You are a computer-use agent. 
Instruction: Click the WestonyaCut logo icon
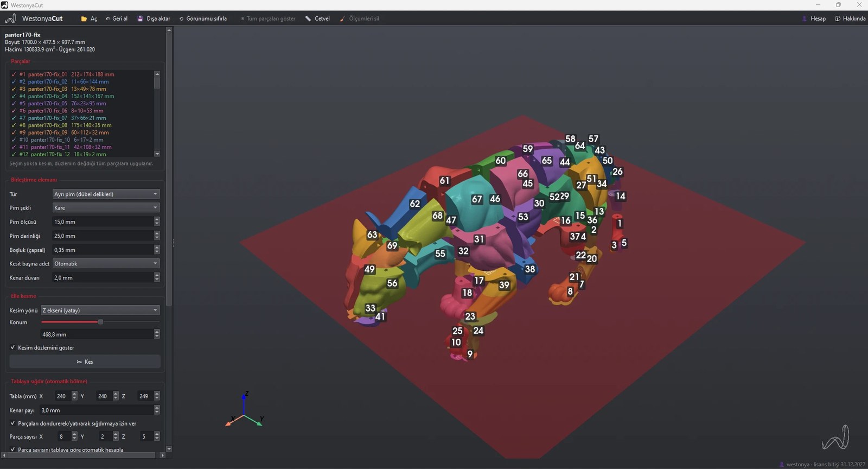coord(10,18)
